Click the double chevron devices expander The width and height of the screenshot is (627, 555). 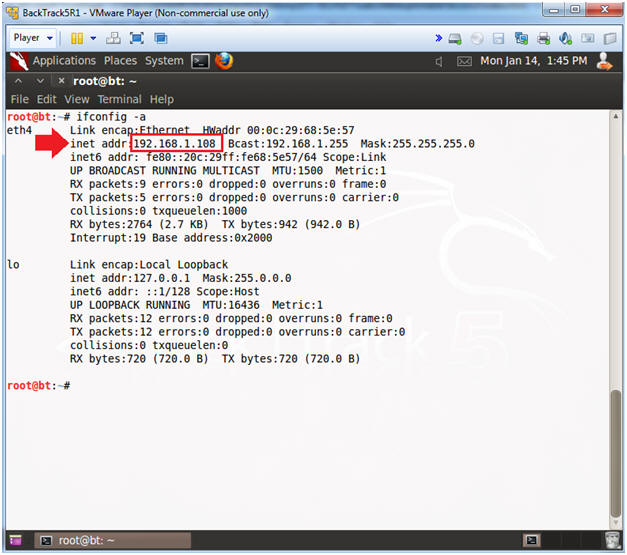[439, 38]
